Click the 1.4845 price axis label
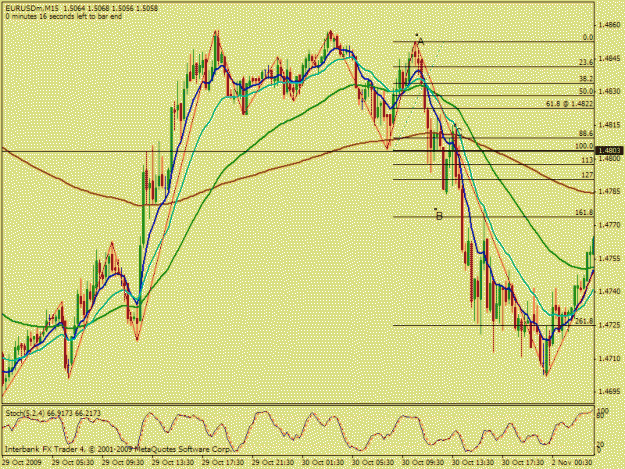This screenshot has height=469, width=625. coord(610,59)
